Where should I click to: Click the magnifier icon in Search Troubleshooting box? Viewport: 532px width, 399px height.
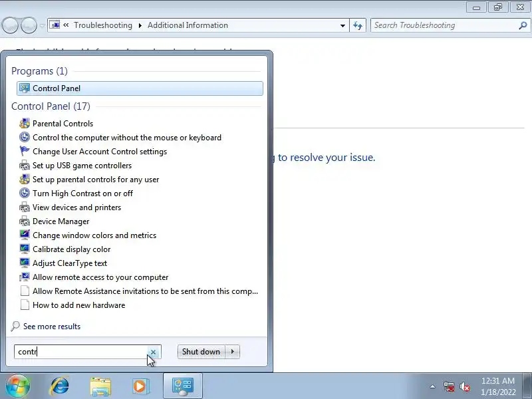[x=523, y=25]
